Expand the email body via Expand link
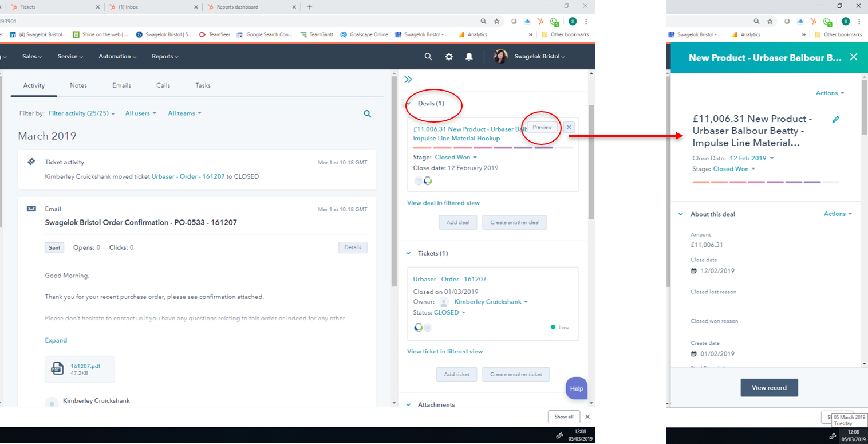Image resolution: width=868 pixels, height=444 pixels. click(56, 340)
